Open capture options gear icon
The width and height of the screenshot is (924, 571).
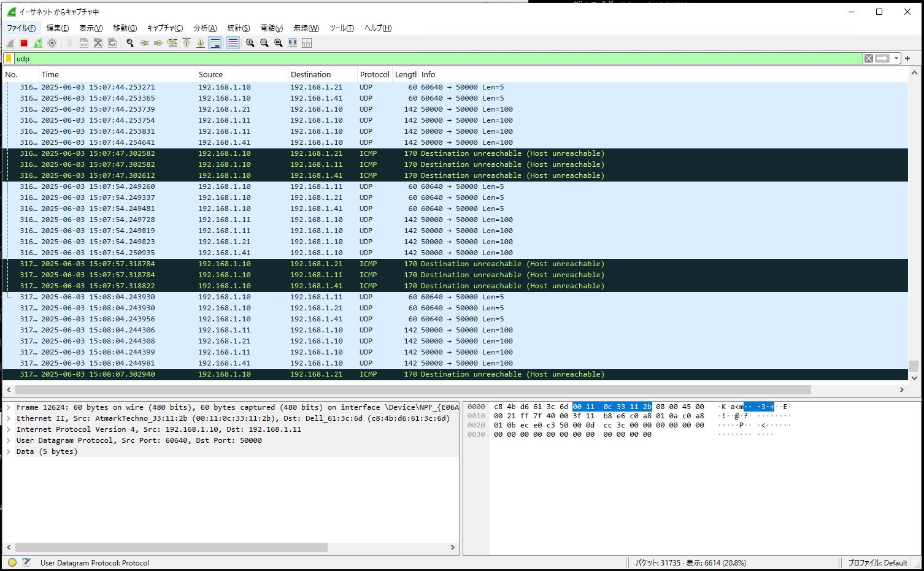pos(52,43)
